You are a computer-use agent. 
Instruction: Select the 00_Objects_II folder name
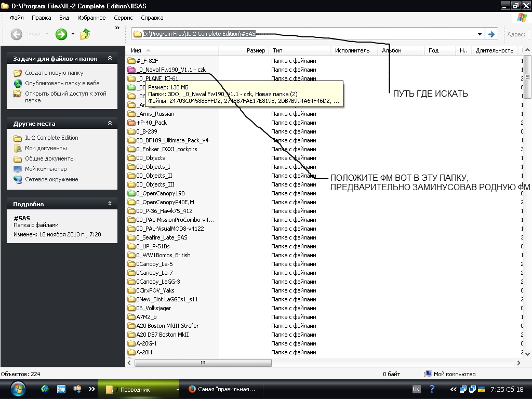(154, 176)
